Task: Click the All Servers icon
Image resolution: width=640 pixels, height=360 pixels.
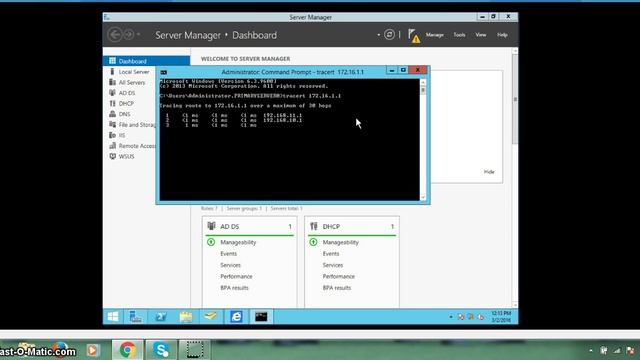Action: [112, 82]
